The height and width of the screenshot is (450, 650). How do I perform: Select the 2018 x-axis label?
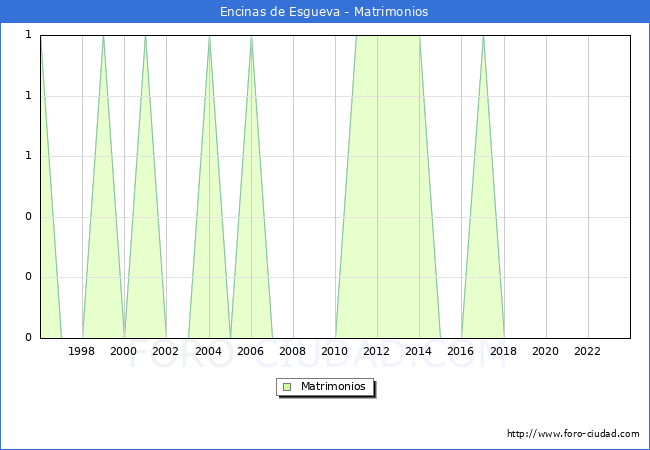tap(504, 351)
